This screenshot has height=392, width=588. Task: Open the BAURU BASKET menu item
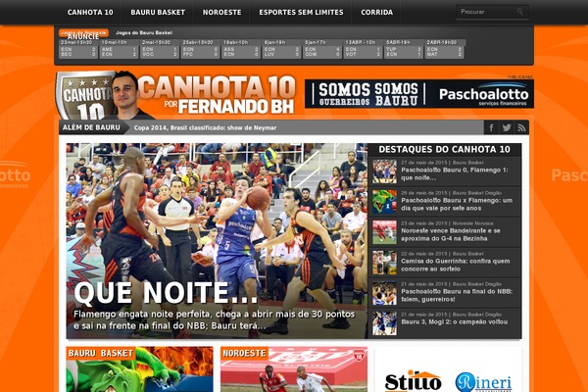point(158,12)
